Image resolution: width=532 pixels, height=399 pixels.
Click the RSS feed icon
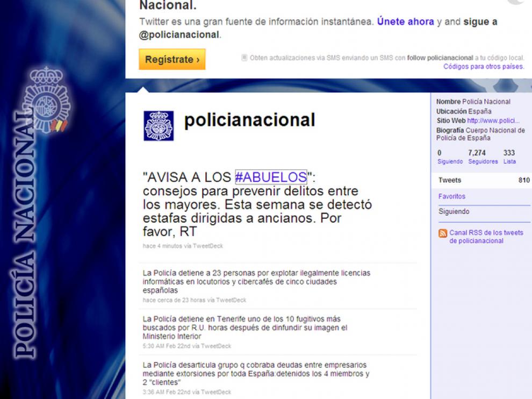coord(442,233)
